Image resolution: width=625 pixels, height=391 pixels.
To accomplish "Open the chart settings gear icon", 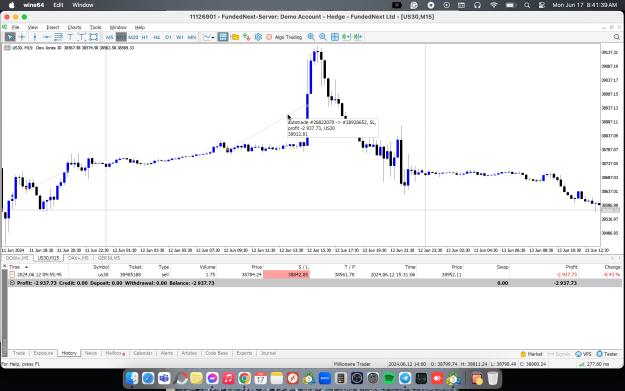I will (258, 37).
